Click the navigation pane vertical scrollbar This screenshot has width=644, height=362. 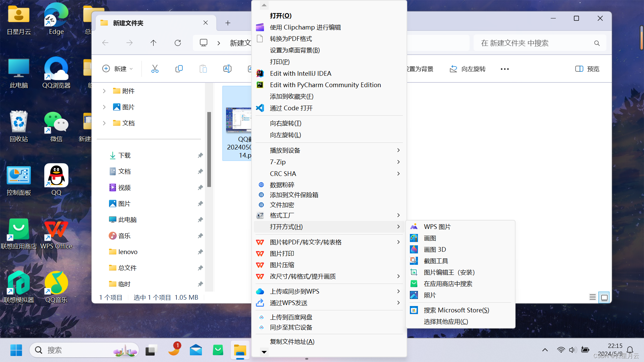209,149
